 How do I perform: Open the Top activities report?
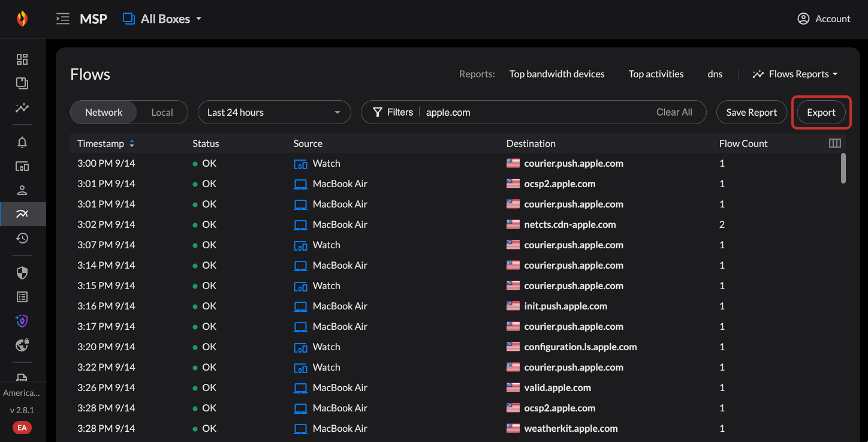pos(656,74)
